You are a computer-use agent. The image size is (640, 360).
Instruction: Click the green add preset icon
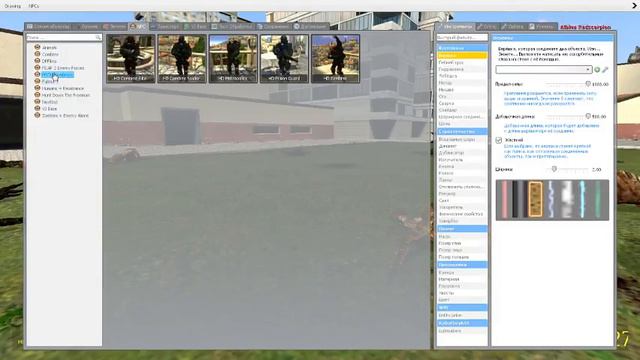pos(597,70)
